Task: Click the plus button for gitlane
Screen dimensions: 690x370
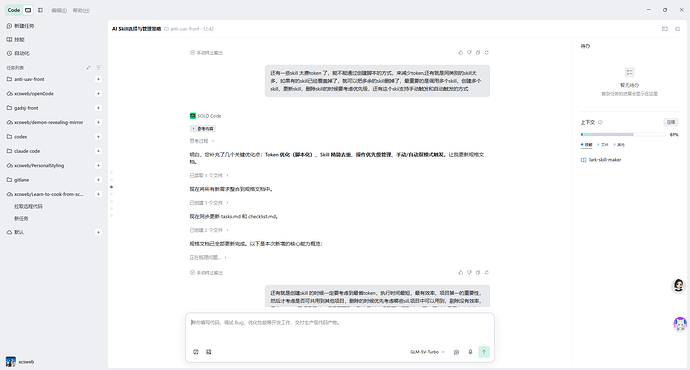Action: point(99,180)
